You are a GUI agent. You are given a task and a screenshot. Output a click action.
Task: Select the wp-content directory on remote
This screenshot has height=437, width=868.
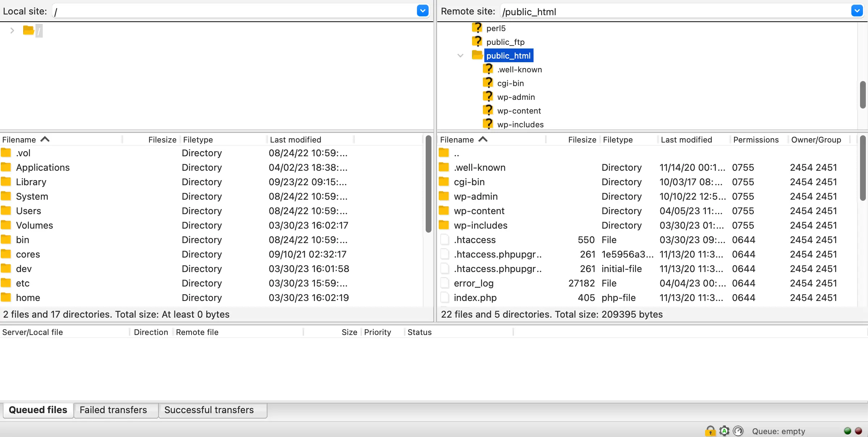coord(479,211)
